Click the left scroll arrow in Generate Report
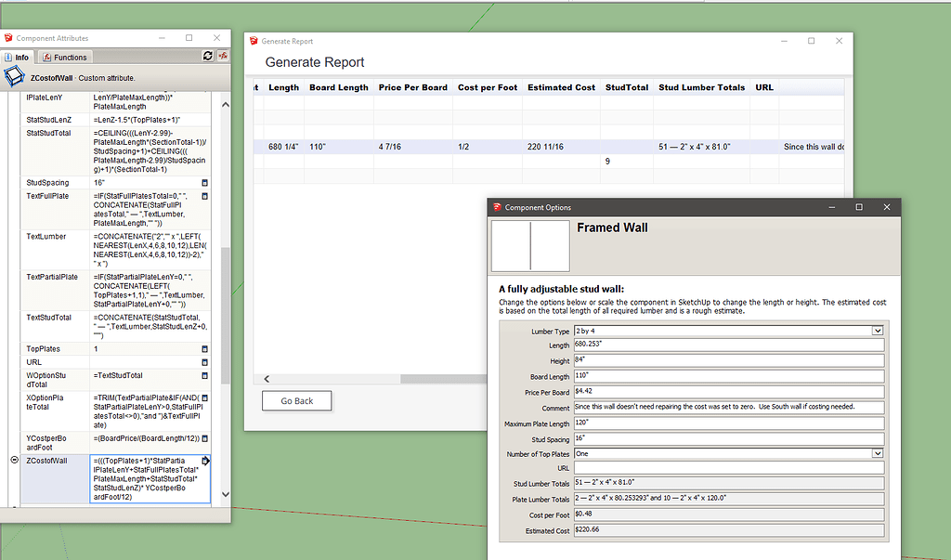The height and width of the screenshot is (560, 951). coord(266,379)
